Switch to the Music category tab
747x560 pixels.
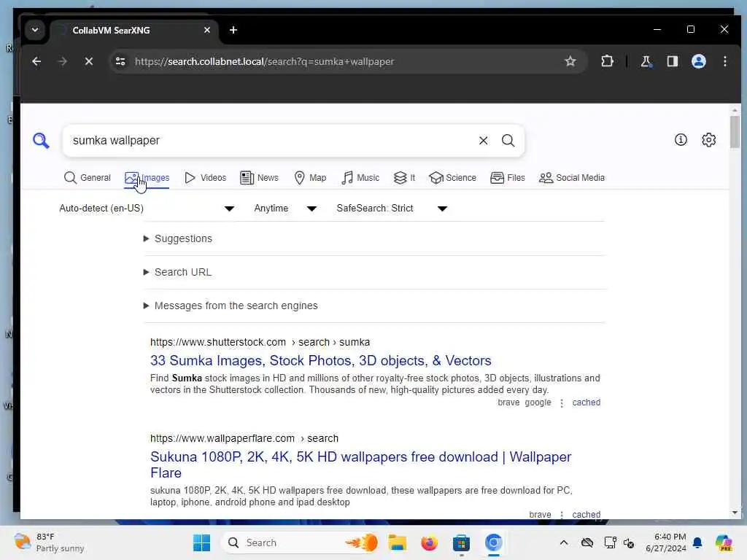(x=360, y=178)
